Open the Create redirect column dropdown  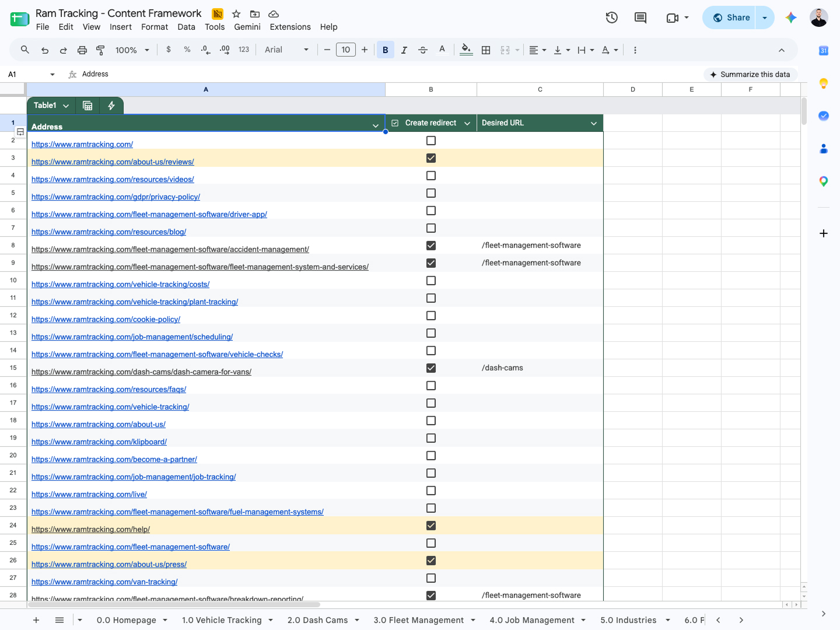[467, 123]
